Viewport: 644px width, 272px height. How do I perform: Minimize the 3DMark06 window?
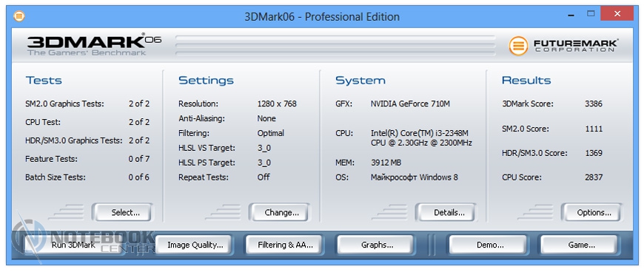pyautogui.click(x=571, y=16)
